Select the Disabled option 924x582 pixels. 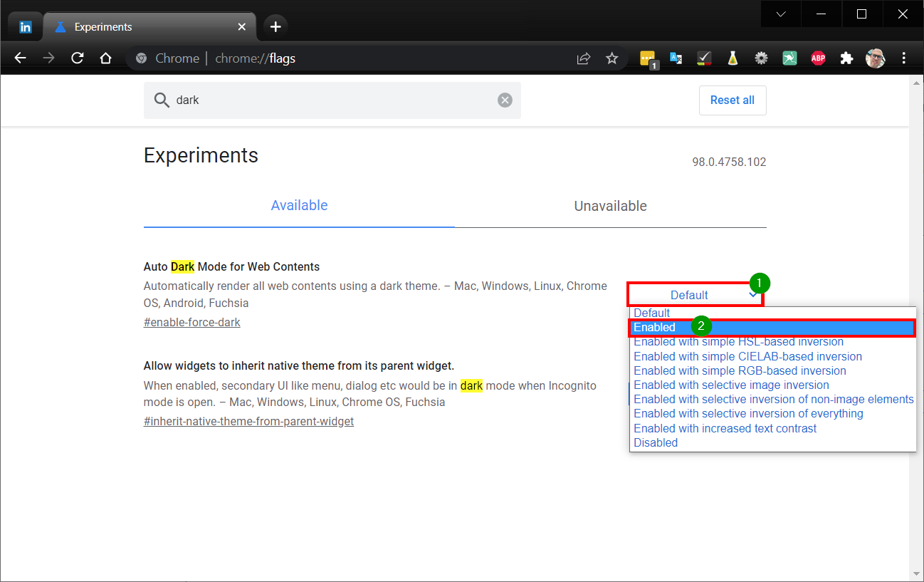772,442
